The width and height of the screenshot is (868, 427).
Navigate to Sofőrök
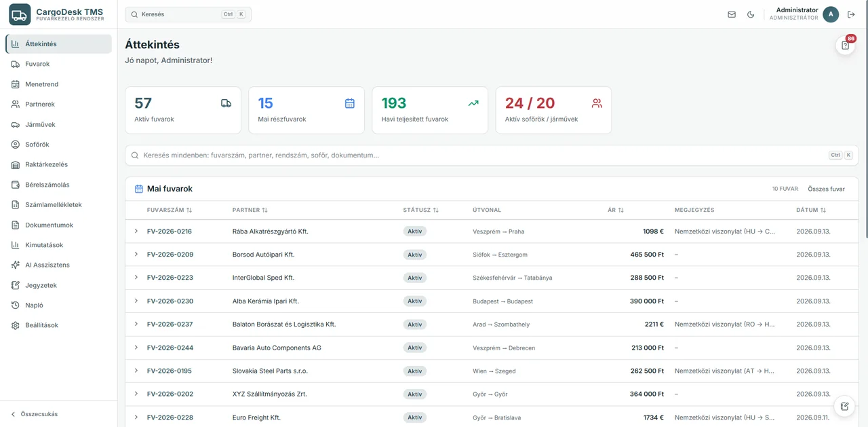[x=58, y=145]
